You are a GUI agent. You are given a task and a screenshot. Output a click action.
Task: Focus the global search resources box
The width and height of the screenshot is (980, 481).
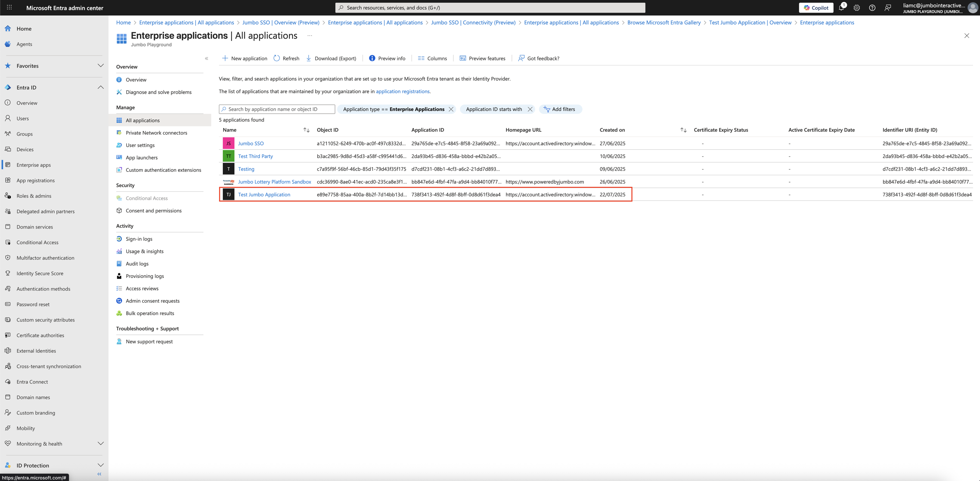(x=490, y=8)
